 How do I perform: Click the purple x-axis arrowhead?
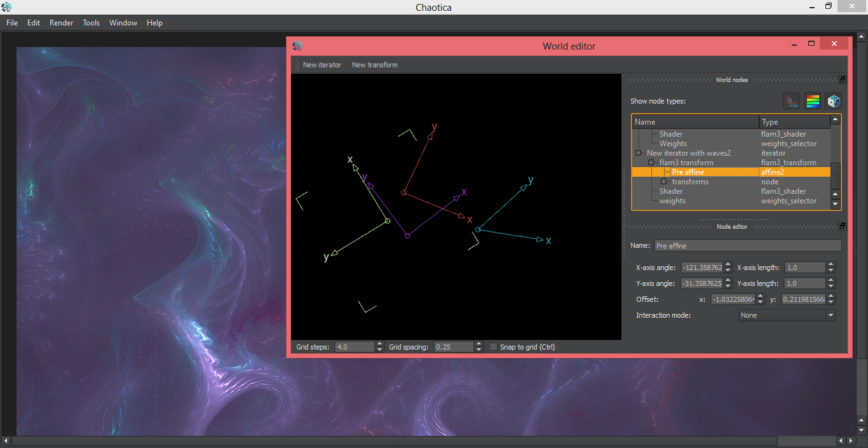[x=456, y=197]
